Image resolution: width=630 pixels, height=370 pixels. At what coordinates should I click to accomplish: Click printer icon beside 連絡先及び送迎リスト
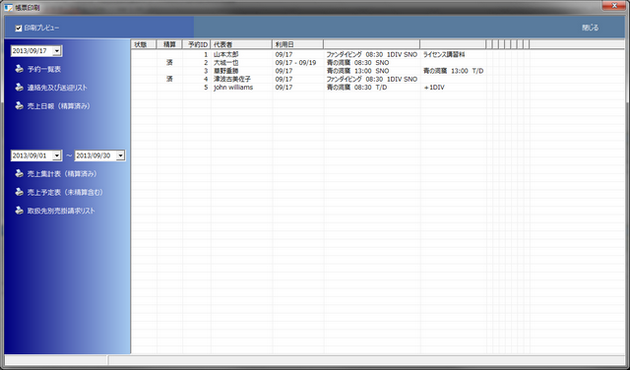point(19,88)
